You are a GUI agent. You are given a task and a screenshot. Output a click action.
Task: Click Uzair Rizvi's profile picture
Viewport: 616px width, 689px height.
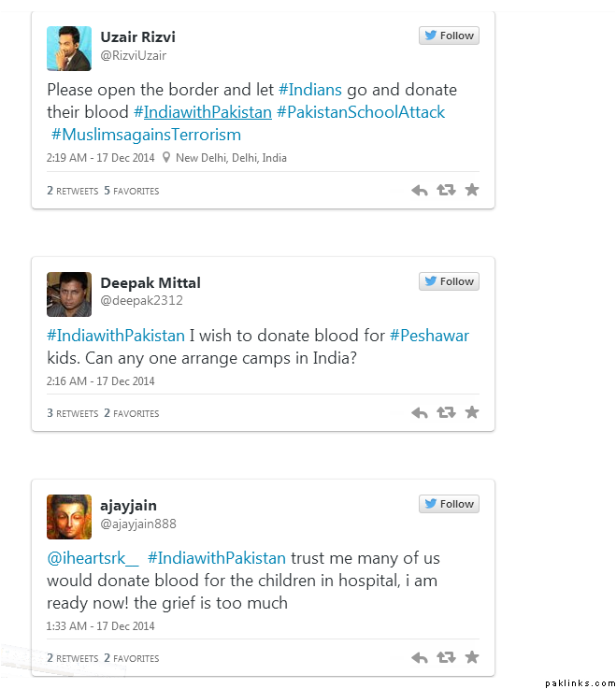pyautogui.click(x=69, y=49)
